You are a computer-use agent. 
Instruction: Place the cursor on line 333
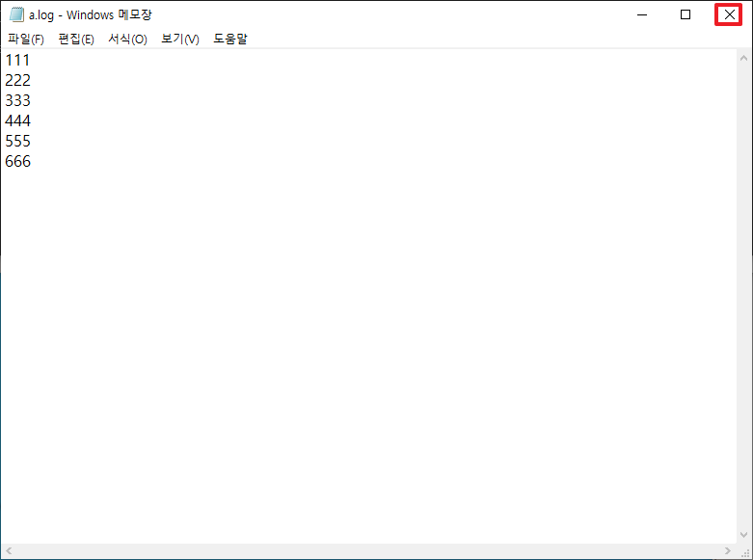17,100
